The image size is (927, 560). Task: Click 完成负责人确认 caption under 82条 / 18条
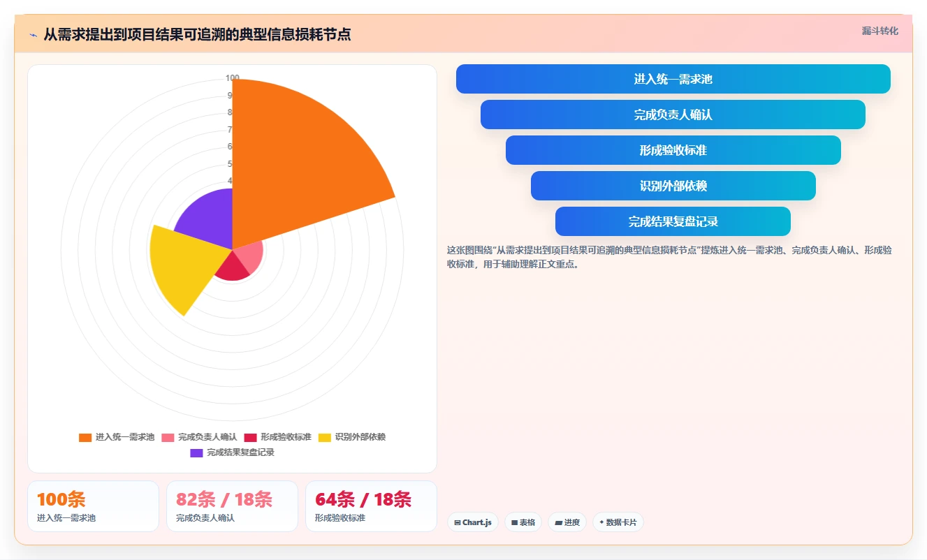point(205,518)
